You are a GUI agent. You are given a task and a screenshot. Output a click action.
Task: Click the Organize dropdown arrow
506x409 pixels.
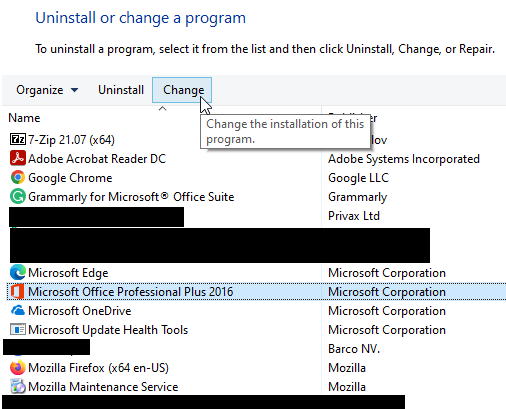pos(75,90)
